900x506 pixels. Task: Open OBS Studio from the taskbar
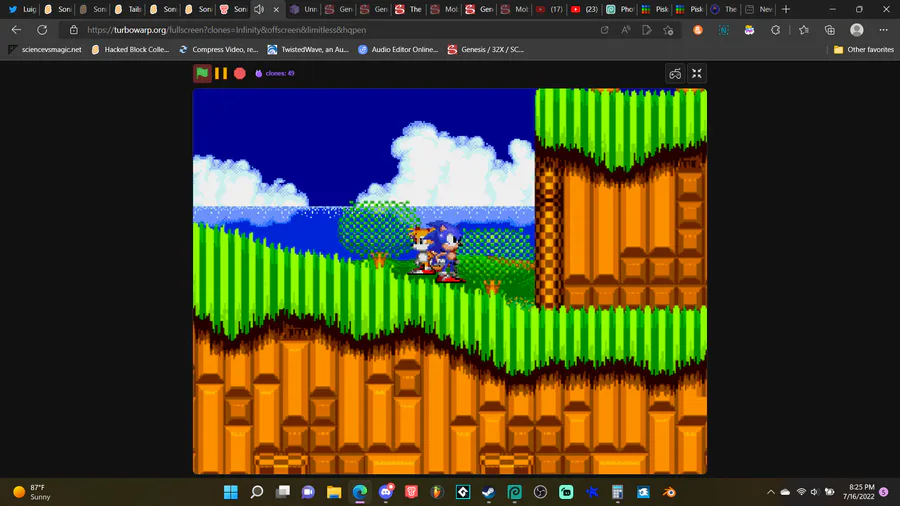(x=540, y=492)
